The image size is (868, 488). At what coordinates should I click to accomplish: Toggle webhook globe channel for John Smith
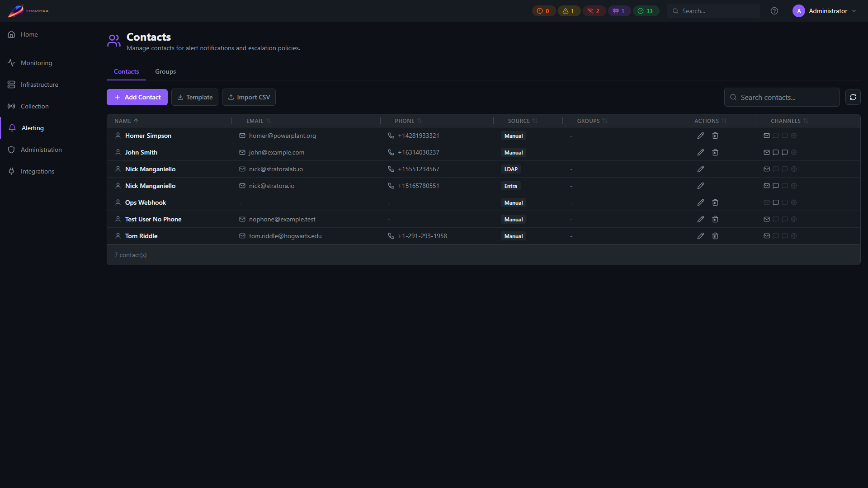794,152
